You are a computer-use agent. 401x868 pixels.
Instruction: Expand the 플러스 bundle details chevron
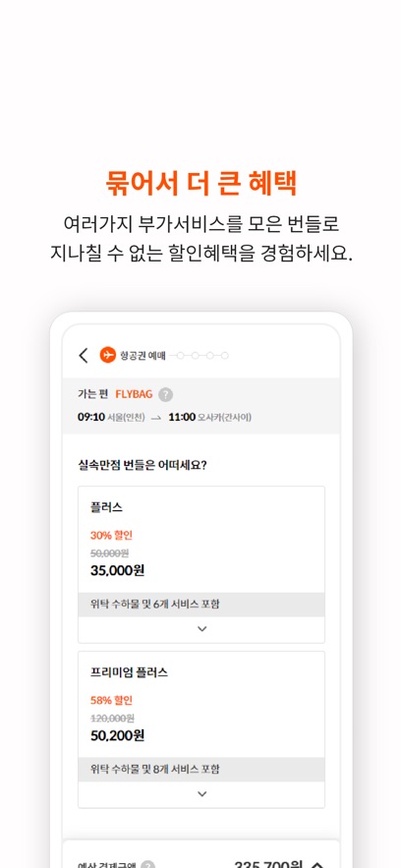click(x=201, y=629)
